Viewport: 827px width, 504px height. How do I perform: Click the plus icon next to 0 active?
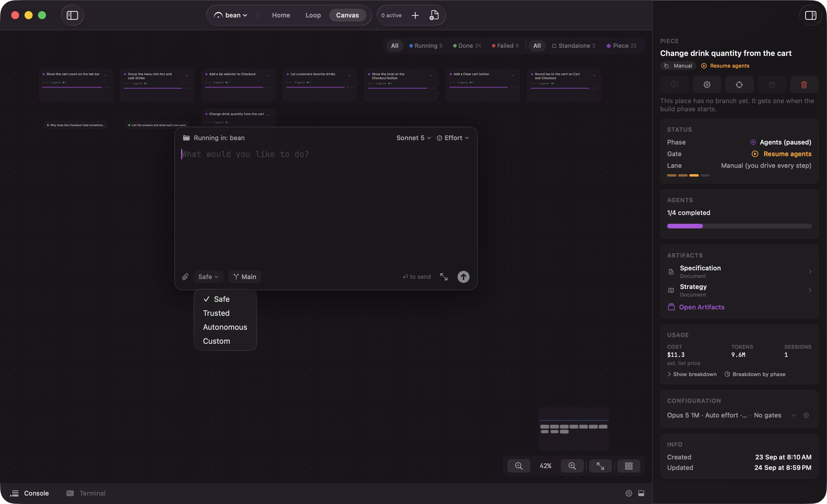point(415,15)
